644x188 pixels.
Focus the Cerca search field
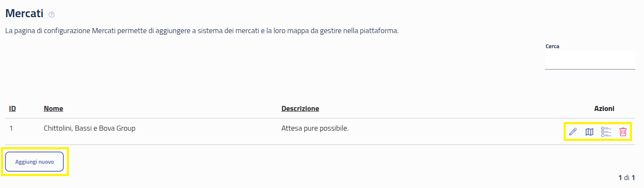pyautogui.click(x=589, y=60)
